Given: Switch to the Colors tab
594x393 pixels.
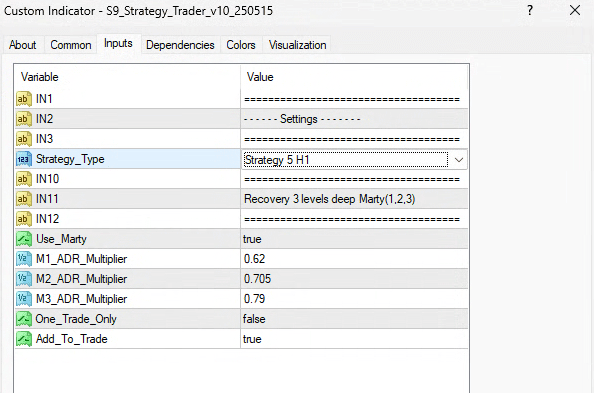Looking at the screenshot, I should coord(241,45).
